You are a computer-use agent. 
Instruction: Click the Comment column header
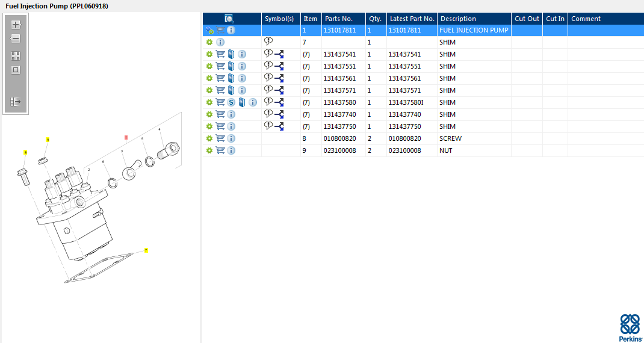[x=606, y=19]
